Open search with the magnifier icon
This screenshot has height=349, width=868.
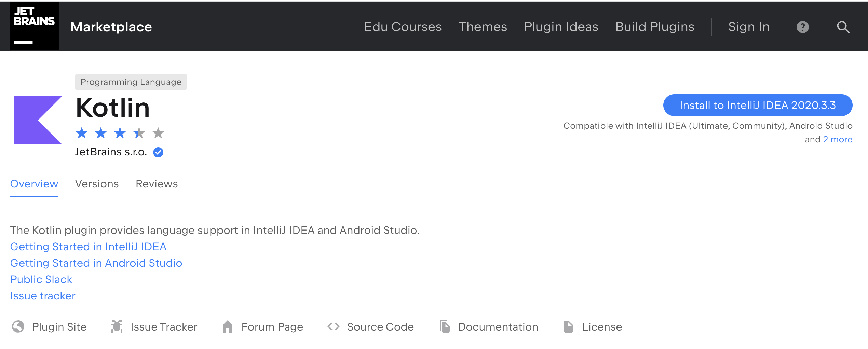coord(843,27)
